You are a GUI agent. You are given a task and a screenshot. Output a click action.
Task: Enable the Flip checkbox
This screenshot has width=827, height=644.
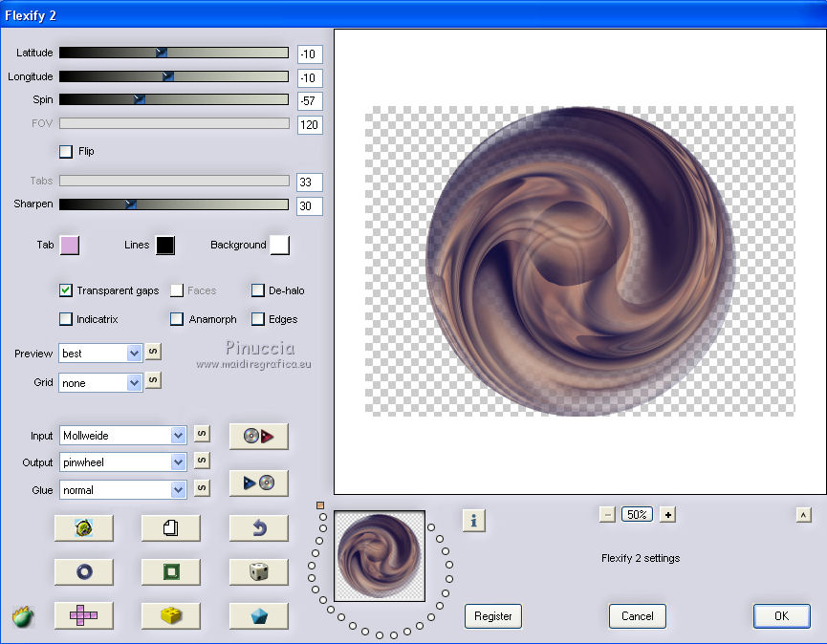click(x=66, y=152)
